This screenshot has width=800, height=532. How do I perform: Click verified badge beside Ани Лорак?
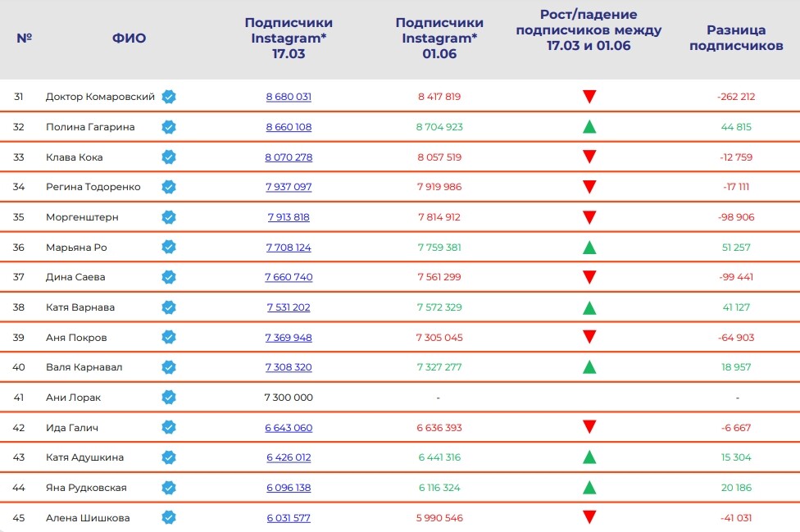169,398
